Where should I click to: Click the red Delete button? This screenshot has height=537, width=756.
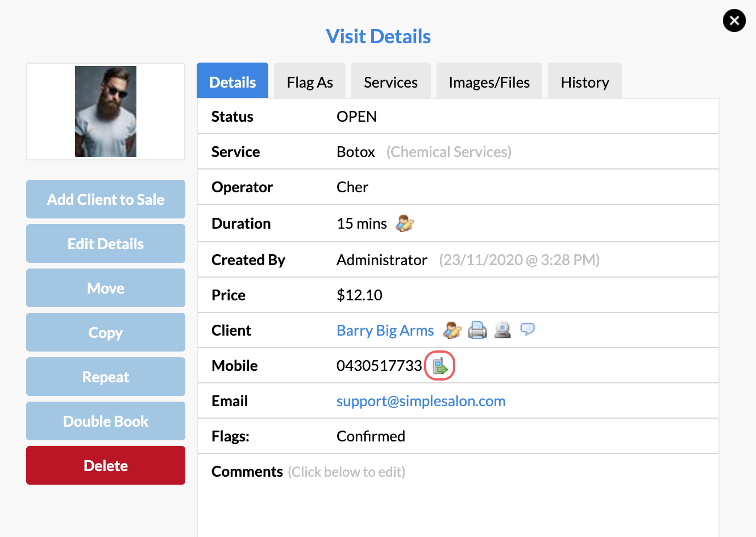pyautogui.click(x=105, y=465)
